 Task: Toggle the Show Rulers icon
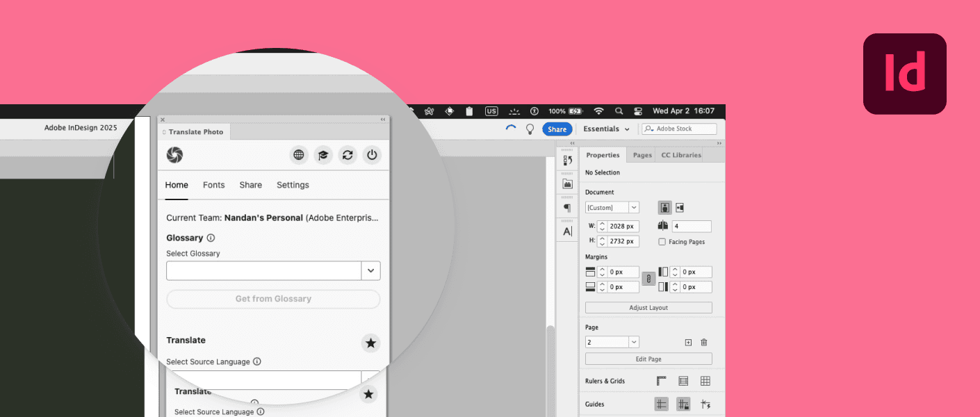[662, 381]
